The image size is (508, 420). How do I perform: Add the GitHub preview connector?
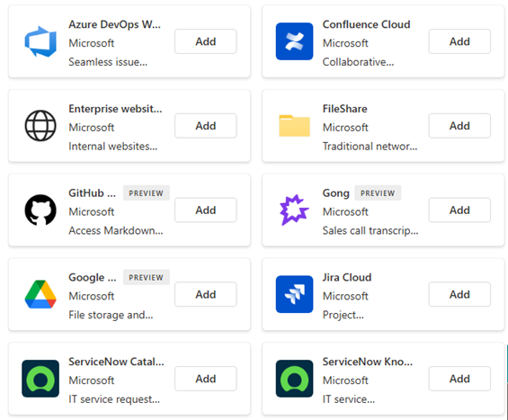[x=206, y=210]
